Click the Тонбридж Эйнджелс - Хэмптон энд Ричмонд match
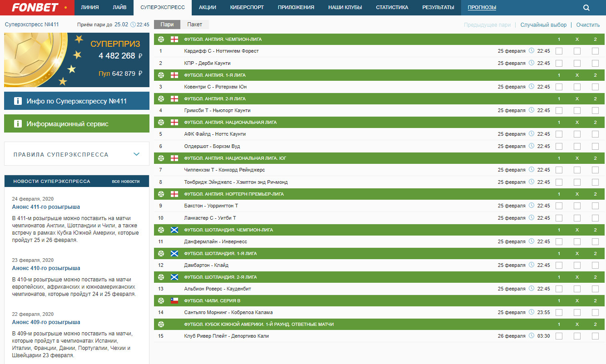This screenshot has width=606, height=364. click(236, 182)
